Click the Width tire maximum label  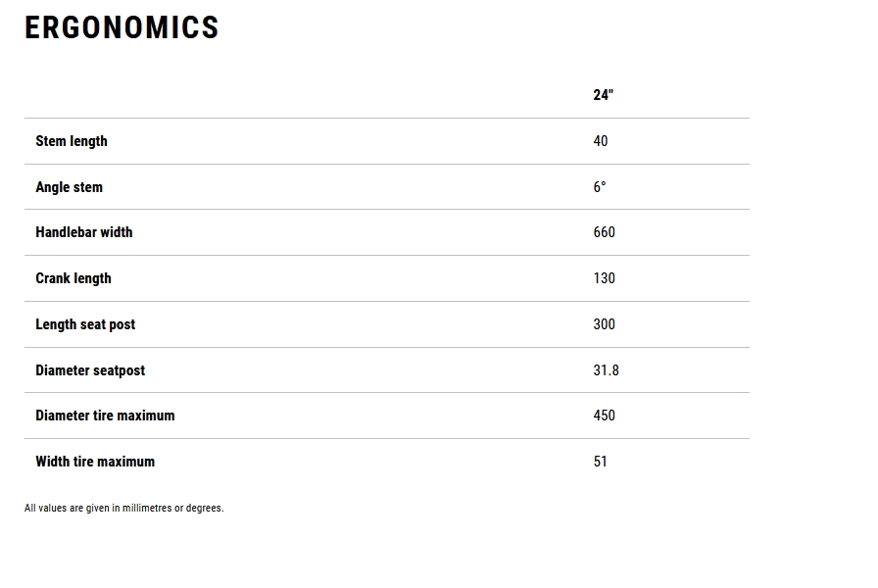[x=95, y=462]
